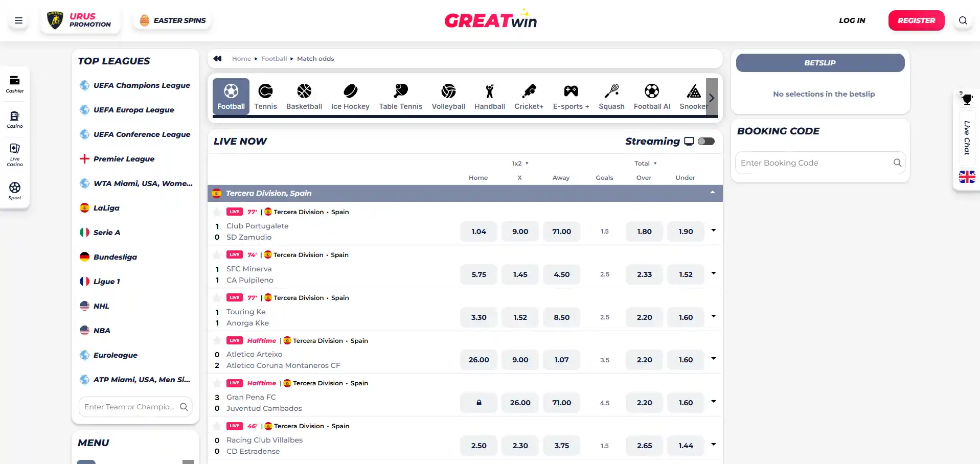Open the Cashier sidebar icon
The width and height of the screenshot is (980, 464).
coord(15,84)
